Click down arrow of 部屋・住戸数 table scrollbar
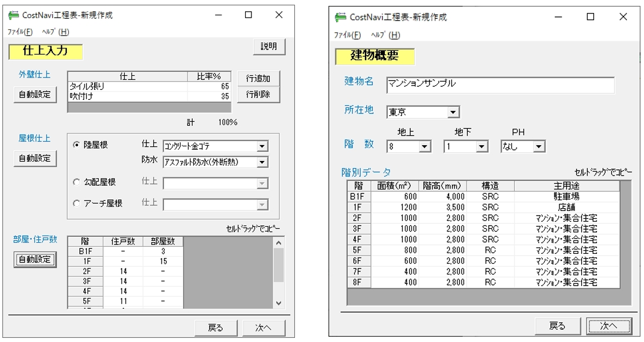Screen dimensions: 644x342 click(x=279, y=303)
